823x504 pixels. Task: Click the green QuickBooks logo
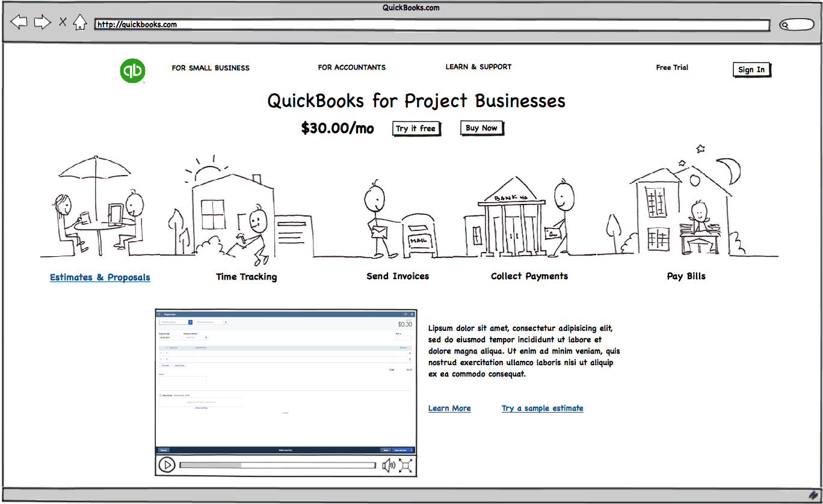pos(132,70)
